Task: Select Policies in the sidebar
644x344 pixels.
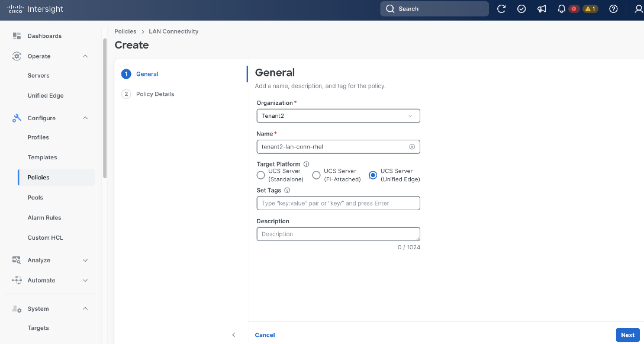Action: 56,178
